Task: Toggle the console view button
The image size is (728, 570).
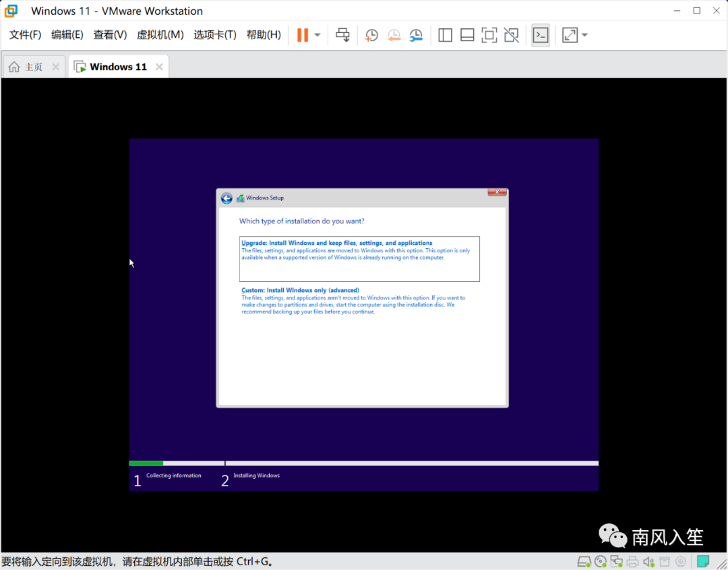Action: pos(541,35)
